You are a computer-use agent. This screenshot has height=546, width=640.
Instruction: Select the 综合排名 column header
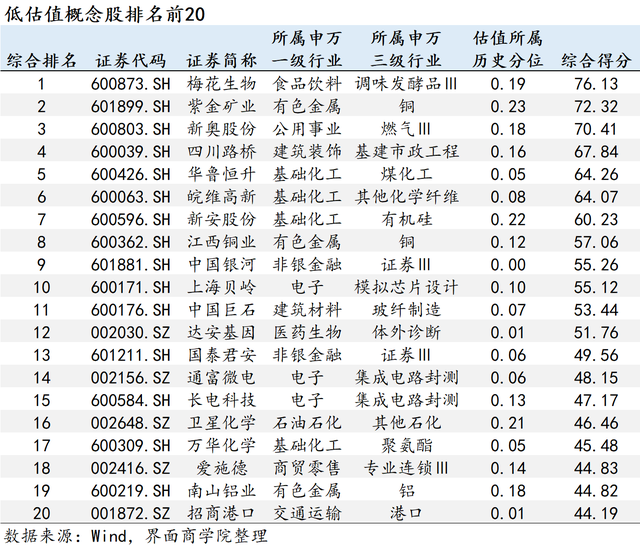point(41,61)
